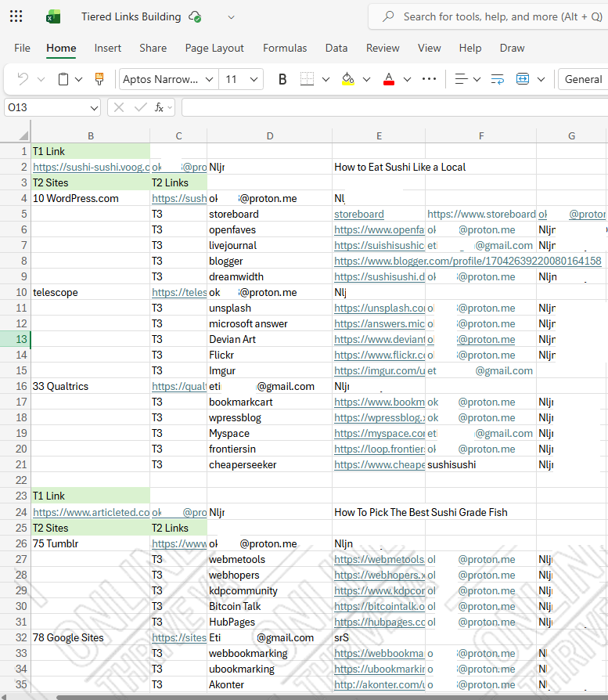Viewport: 608px width, 700px height.
Task: Click the Undo icon
Action: click(x=23, y=79)
